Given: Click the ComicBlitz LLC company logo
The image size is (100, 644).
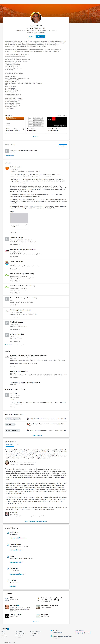Looking at the screenshot, I should tap(7, 168).
